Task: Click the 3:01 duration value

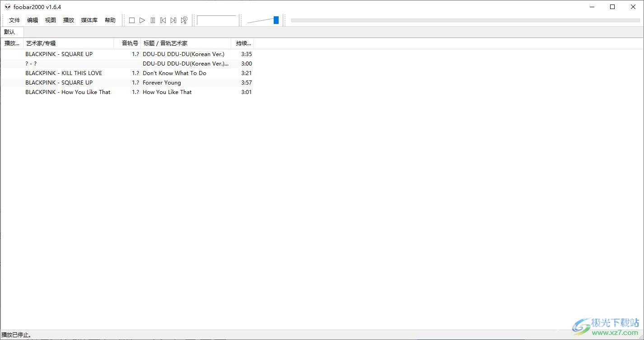Action: click(247, 92)
